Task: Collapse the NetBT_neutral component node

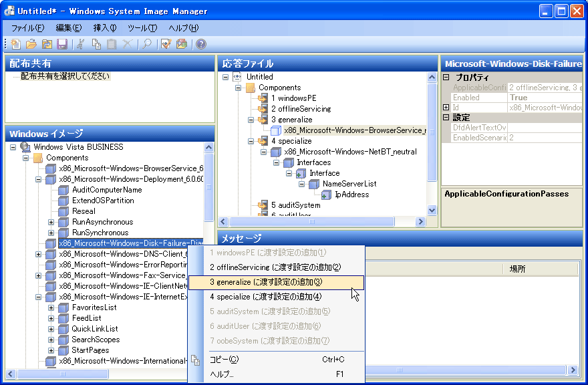Action: click(x=264, y=152)
